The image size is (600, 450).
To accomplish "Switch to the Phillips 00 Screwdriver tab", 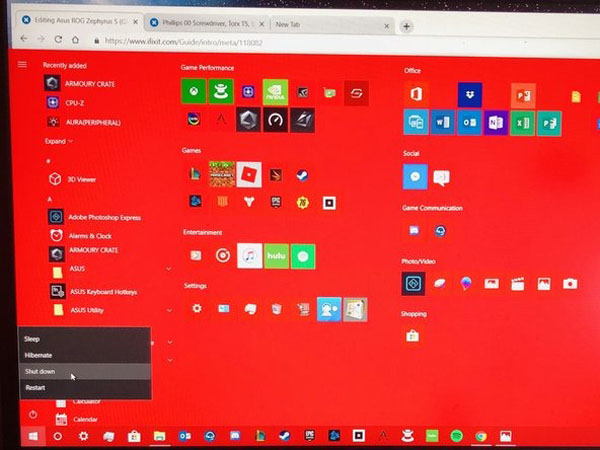I will (207, 23).
